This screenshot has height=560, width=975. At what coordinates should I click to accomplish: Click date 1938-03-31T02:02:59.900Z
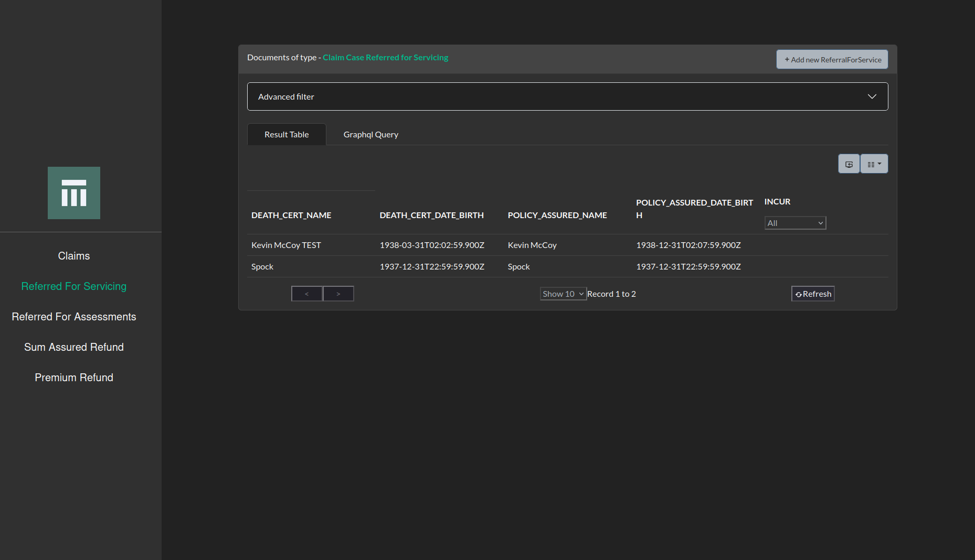point(432,245)
